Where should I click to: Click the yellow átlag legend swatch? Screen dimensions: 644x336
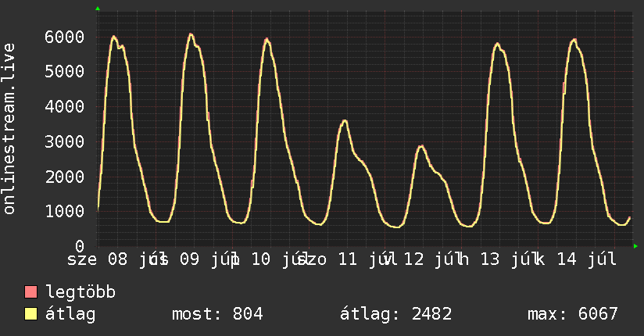pos(30,314)
